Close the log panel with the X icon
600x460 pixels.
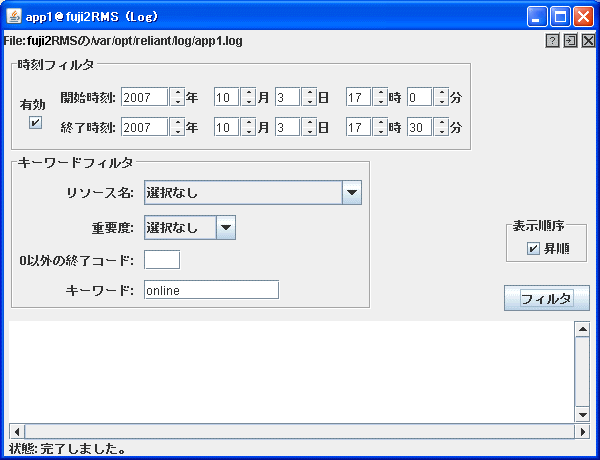tap(589, 41)
